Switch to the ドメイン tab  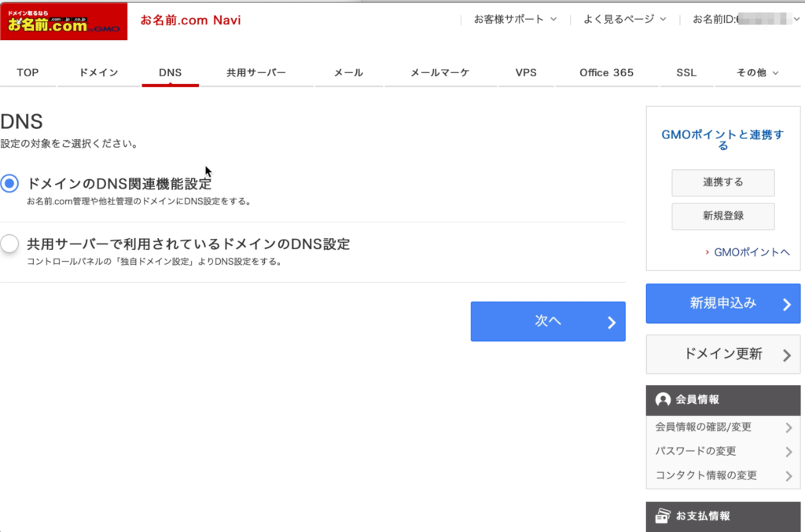pyautogui.click(x=98, y=73)
